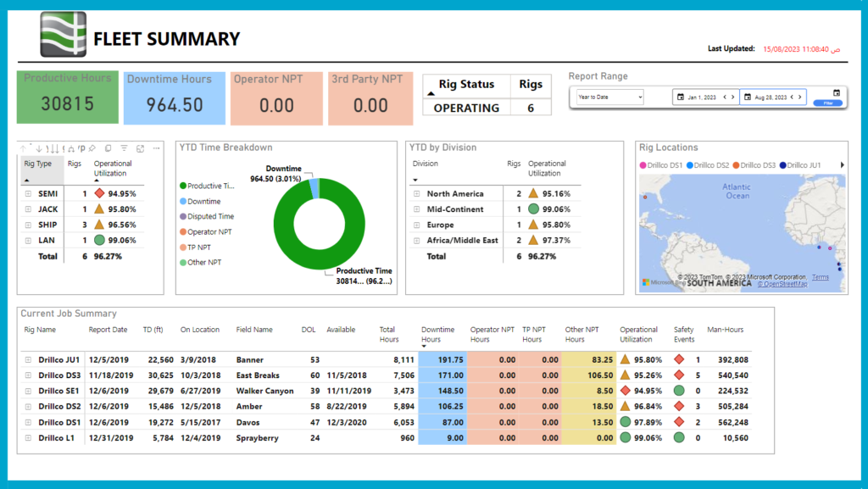The image size is (868, 489).
Task: Click the expand hierarchy fork icon
Action: pyautogui.click(x=71, y=148)
